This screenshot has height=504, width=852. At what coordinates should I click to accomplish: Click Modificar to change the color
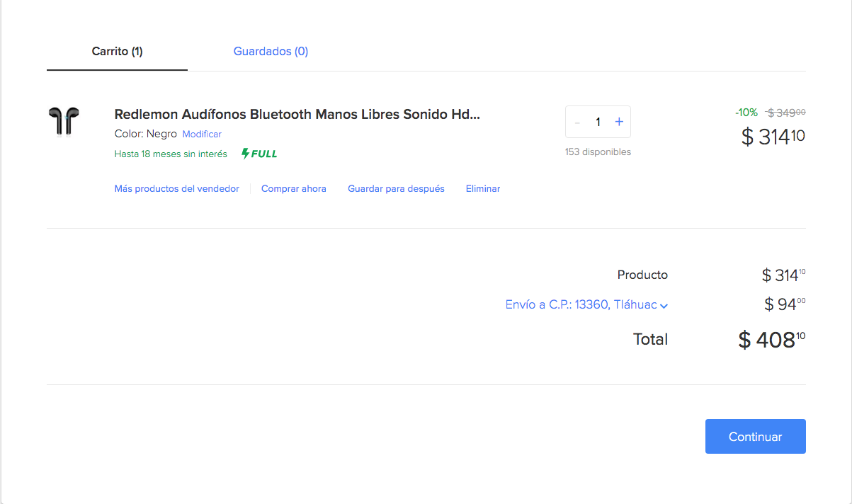click(x=202, y=134)
